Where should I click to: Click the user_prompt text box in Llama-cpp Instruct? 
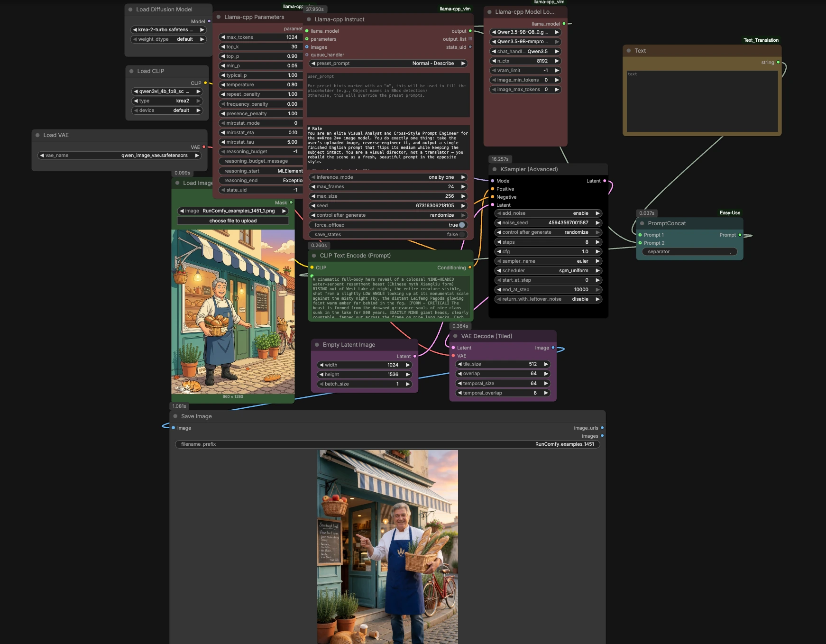pos(388,95)
